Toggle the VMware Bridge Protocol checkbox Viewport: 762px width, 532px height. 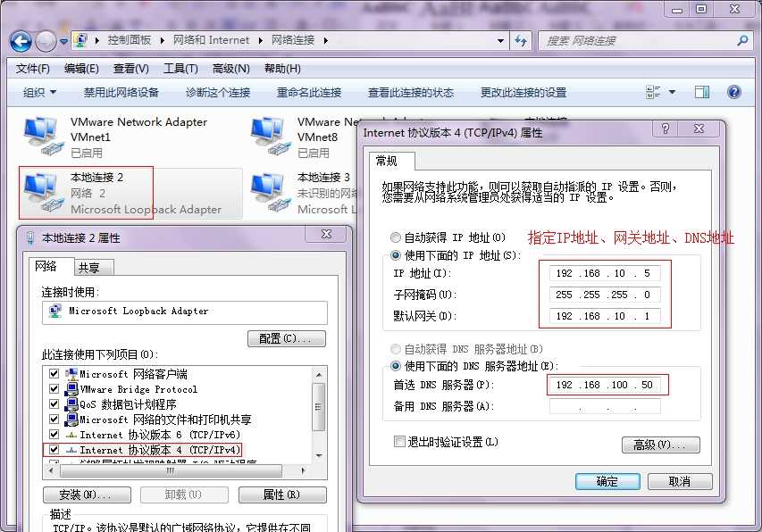tap(54, 389)
